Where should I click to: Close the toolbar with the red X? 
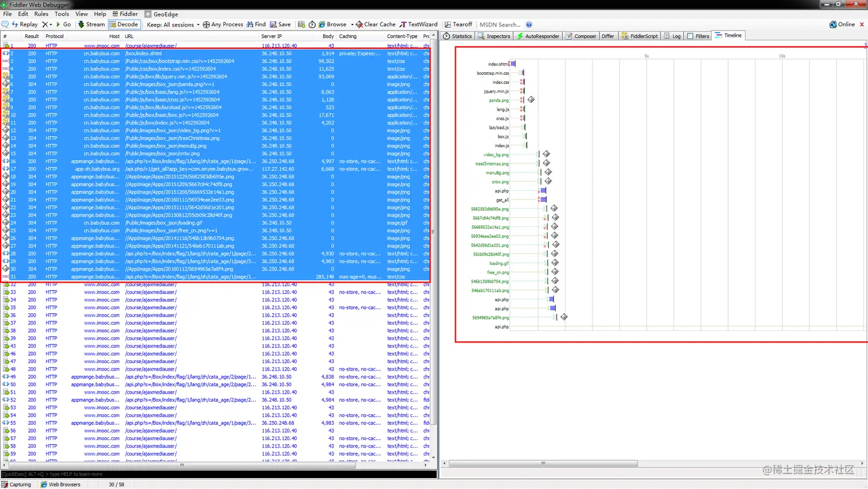click(862, 25)
